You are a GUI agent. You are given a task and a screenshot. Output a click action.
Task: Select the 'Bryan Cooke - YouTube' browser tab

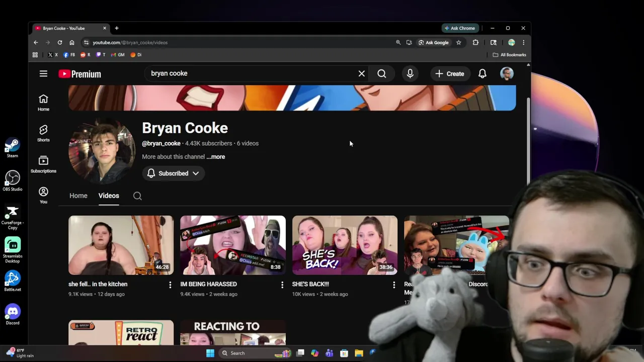click(70, 28)
